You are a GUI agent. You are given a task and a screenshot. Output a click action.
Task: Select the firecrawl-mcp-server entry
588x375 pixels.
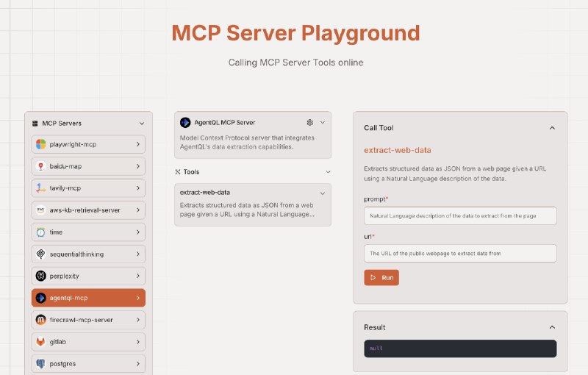[88, 320]
